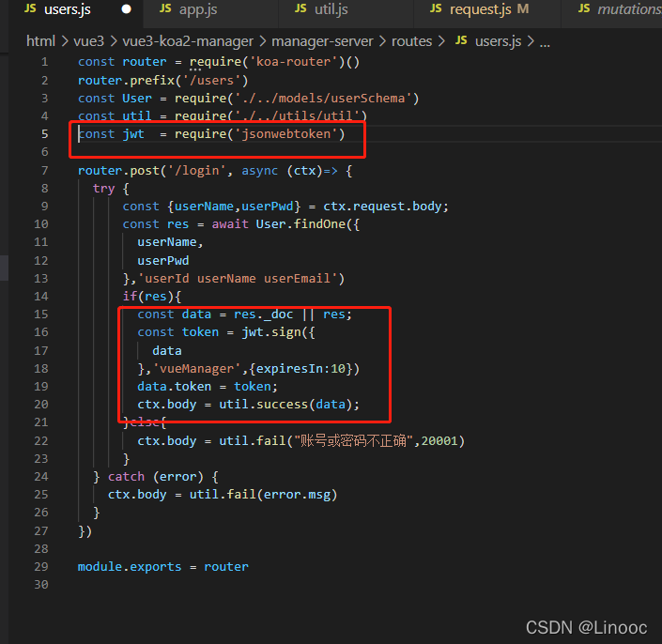Click the JS icon on util.js tab

tap(300, 8)
